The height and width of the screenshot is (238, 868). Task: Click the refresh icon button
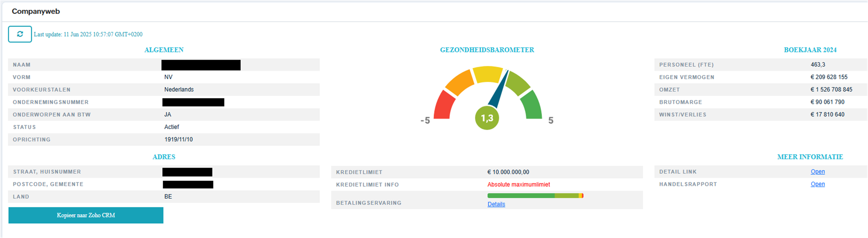pos(20,34)
